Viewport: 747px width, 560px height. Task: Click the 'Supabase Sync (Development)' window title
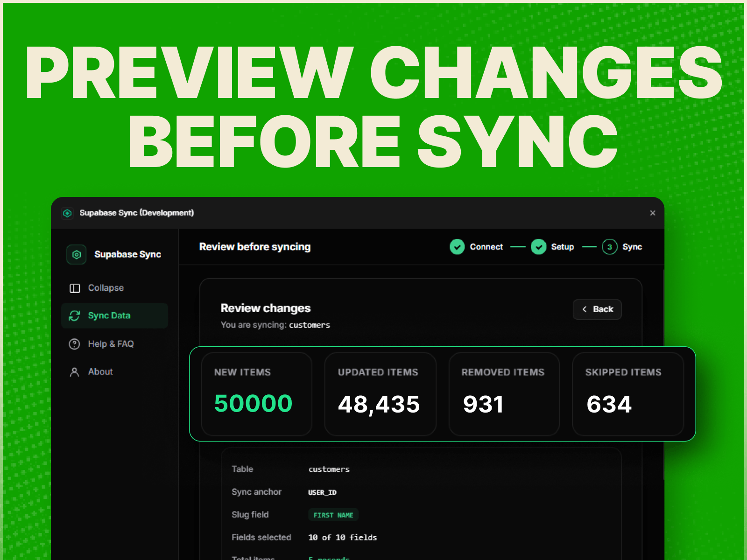point(136,213)
